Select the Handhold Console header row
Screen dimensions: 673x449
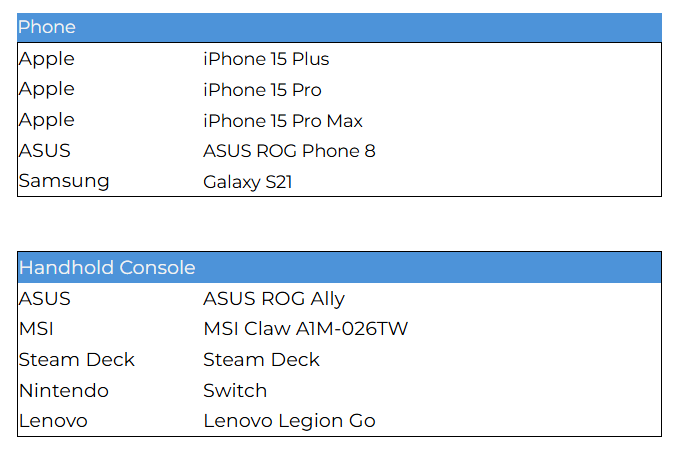pyautogui.click(x=107, y=267)
